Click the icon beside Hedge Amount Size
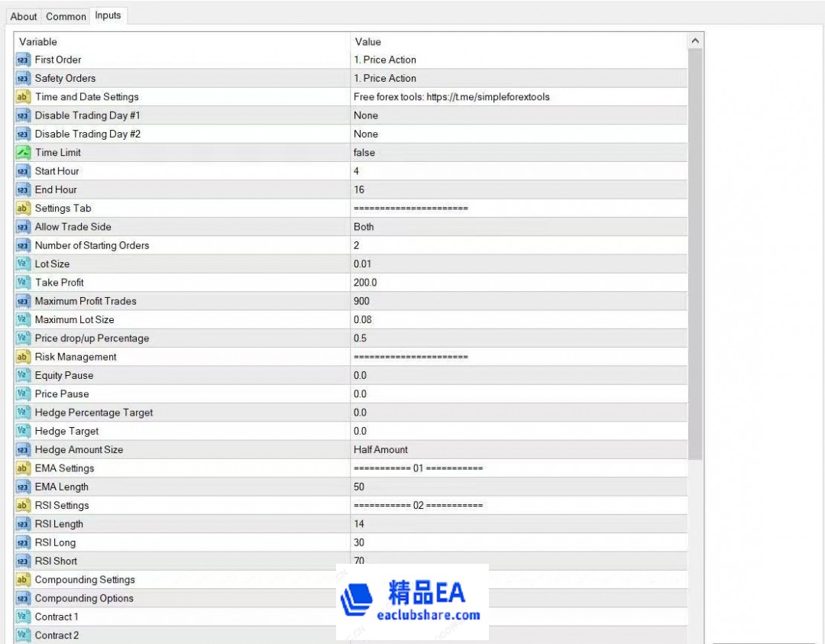Screen dimensions: 825x644 pos(23,450)
